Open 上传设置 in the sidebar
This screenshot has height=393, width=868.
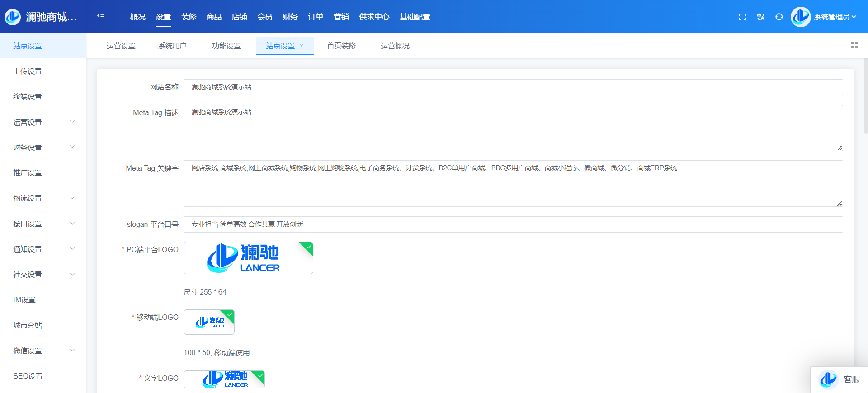pyautogui.click(x=28, y=71)
